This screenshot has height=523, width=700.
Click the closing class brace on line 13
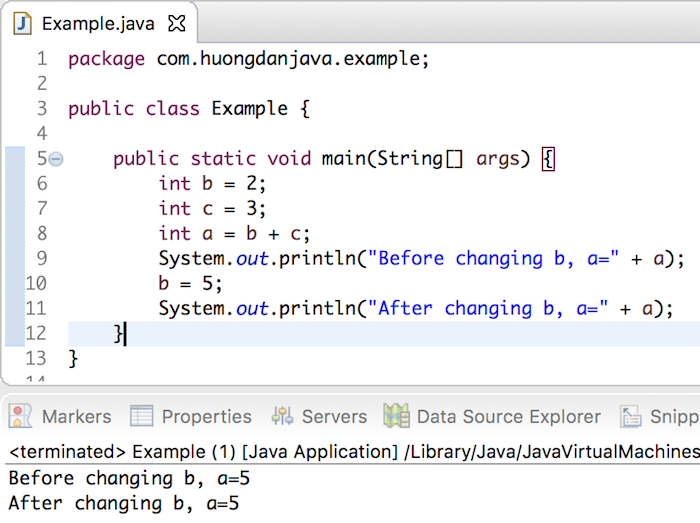pos(73,359)
